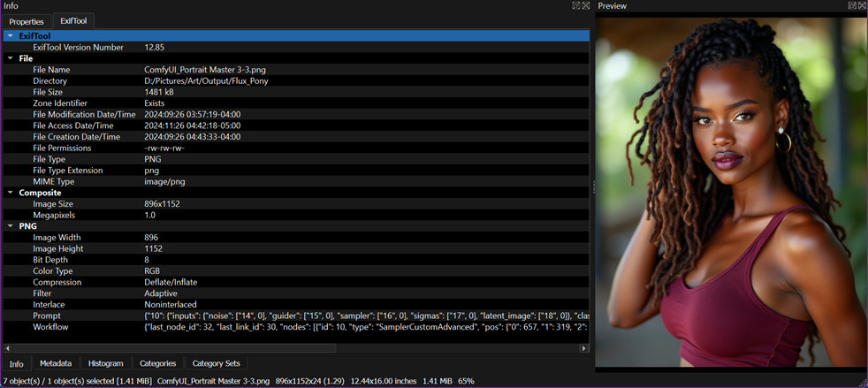
Task: Click the horizontal scrollbar right arrow
Action: pyautogui.click(x=584, y=348)
